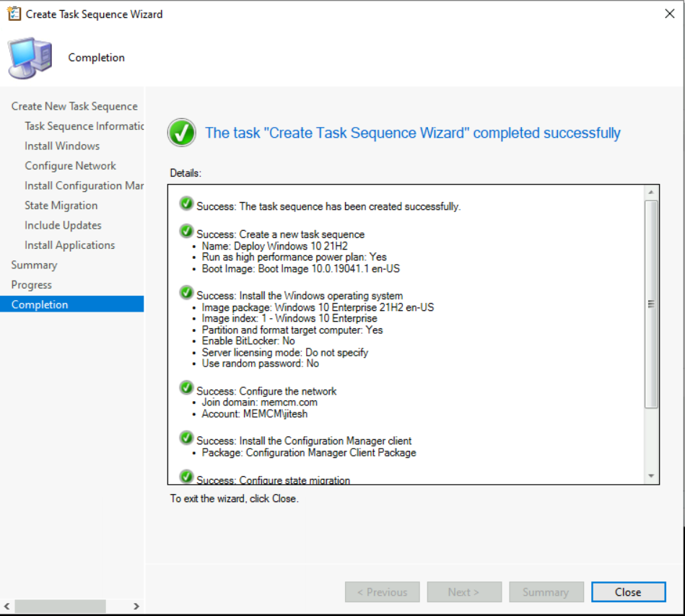Image resolution: width=685 pixels, height=616 pixels.
Task: Click details scrollbar down arrow
Action: click(x=651, y=476)
